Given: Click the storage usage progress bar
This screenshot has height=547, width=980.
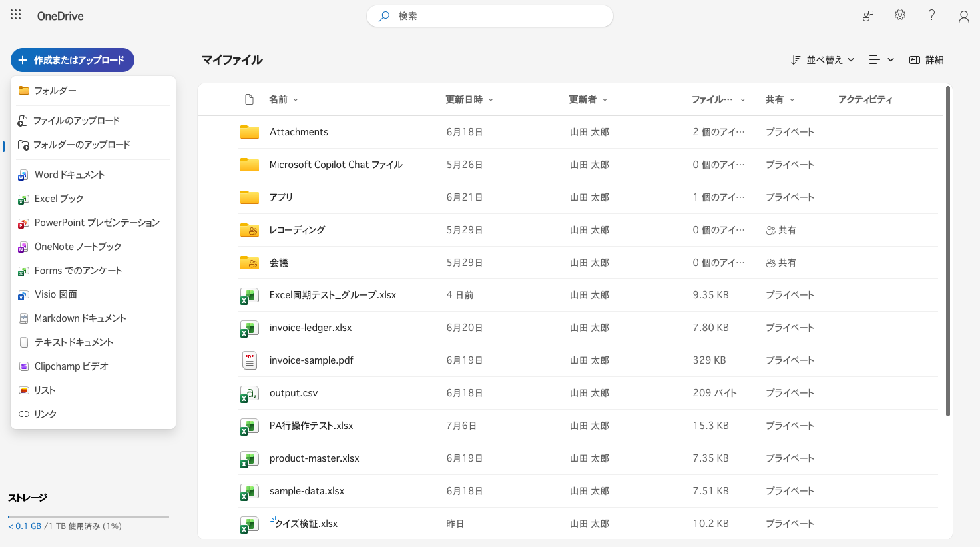Looking at the screenshot, I should [89, 516].
